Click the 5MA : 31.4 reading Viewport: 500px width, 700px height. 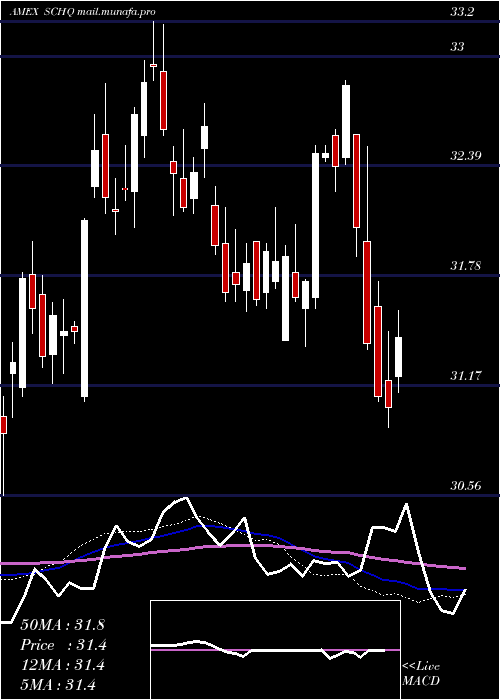click(x=58, y=685)
